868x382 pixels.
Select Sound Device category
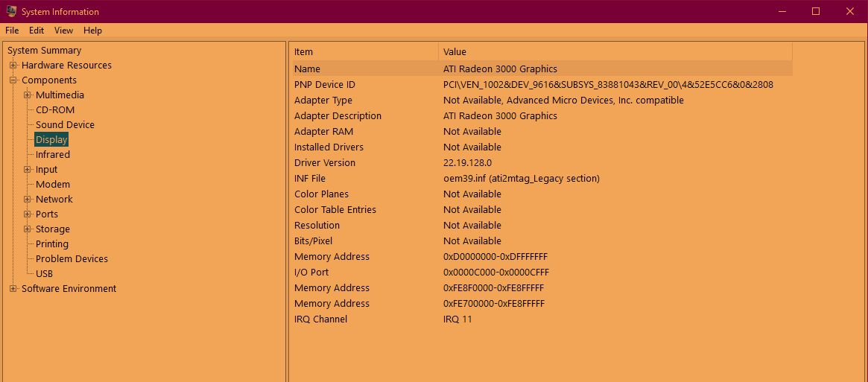coord(65,125)
